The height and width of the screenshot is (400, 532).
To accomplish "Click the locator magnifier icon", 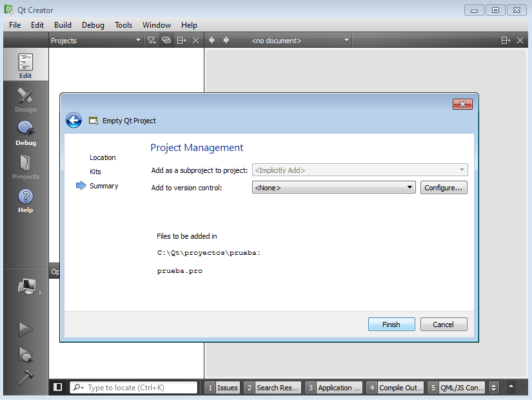I will [x=78, y=387].
